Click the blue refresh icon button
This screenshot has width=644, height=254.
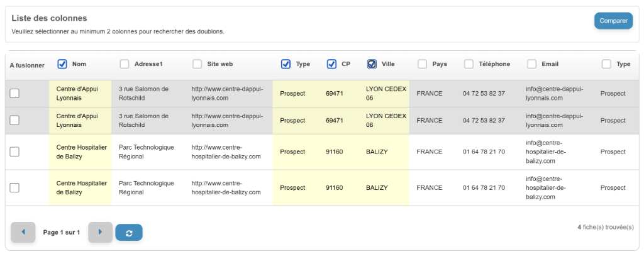[x=129, y=233]
